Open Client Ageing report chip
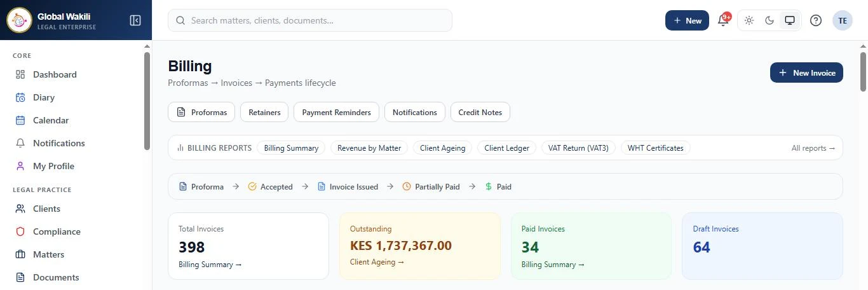868x290 pixels. (443, 148)
